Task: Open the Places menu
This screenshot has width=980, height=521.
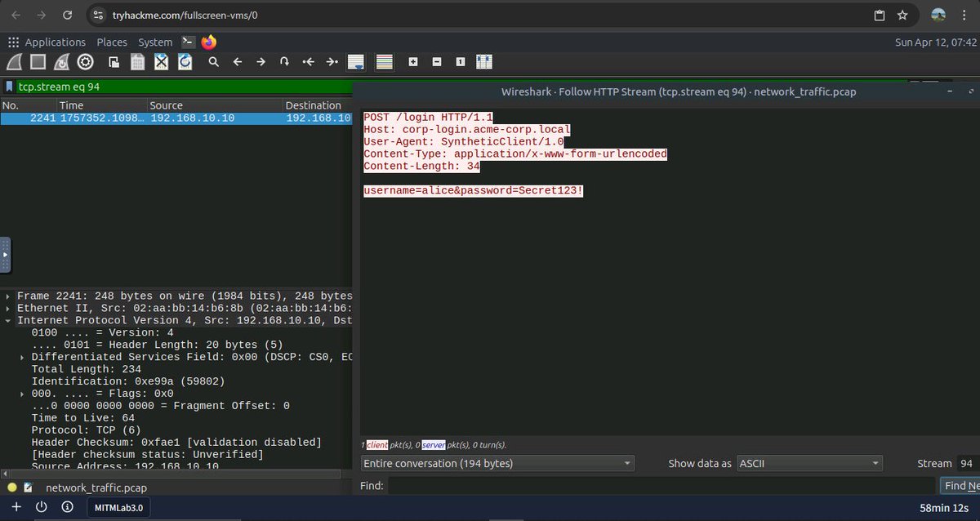Action: pos(112,42)
